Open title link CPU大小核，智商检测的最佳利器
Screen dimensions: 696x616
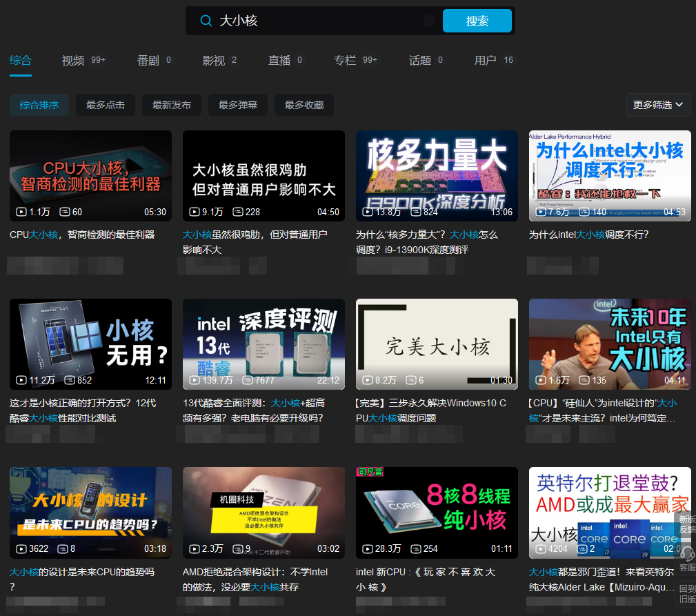point(82,235)
